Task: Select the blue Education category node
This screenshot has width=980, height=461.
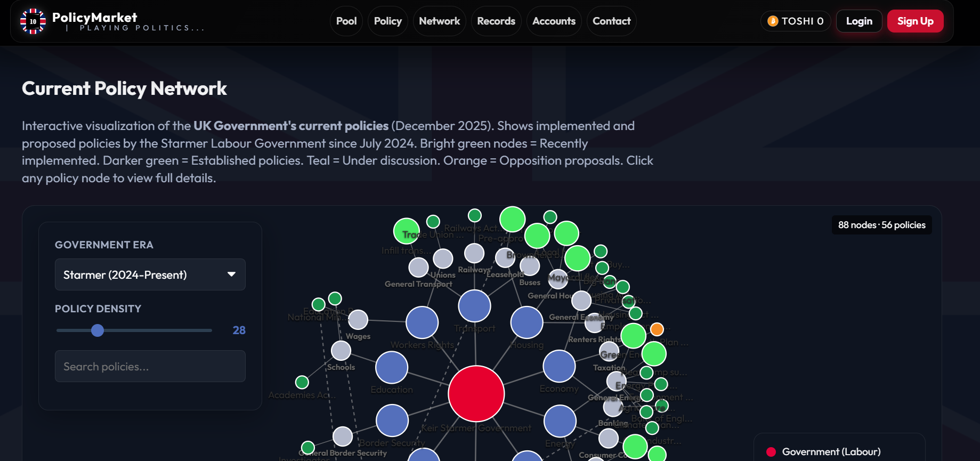Action: click(x=392, y=368)
